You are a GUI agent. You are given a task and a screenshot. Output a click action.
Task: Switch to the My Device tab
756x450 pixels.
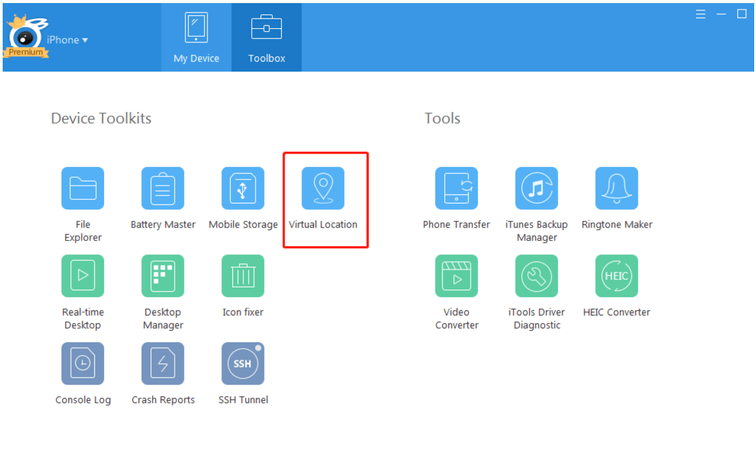point(196,38)
